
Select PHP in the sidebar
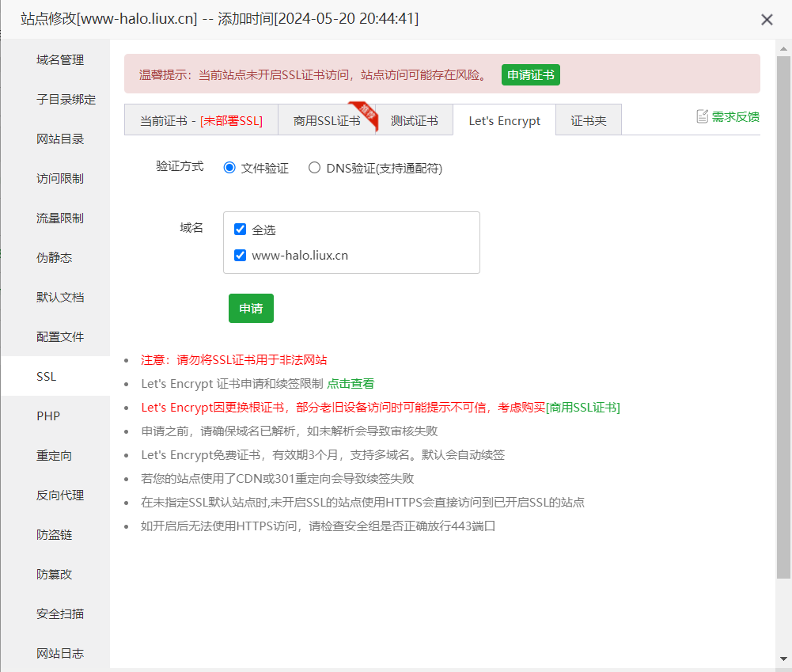pyautogui.click(x=48, y=416)
